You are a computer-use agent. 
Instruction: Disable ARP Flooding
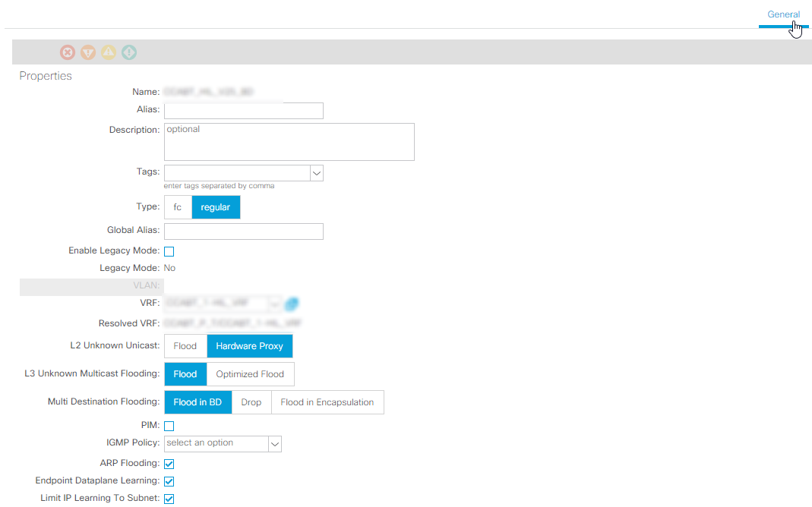tap(169, 463)
